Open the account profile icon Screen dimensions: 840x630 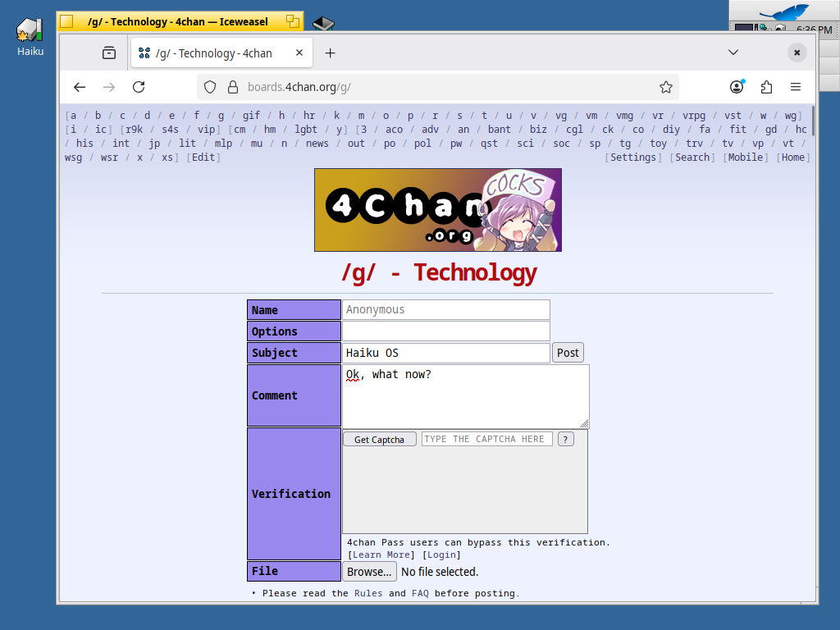tap(737, 87)
